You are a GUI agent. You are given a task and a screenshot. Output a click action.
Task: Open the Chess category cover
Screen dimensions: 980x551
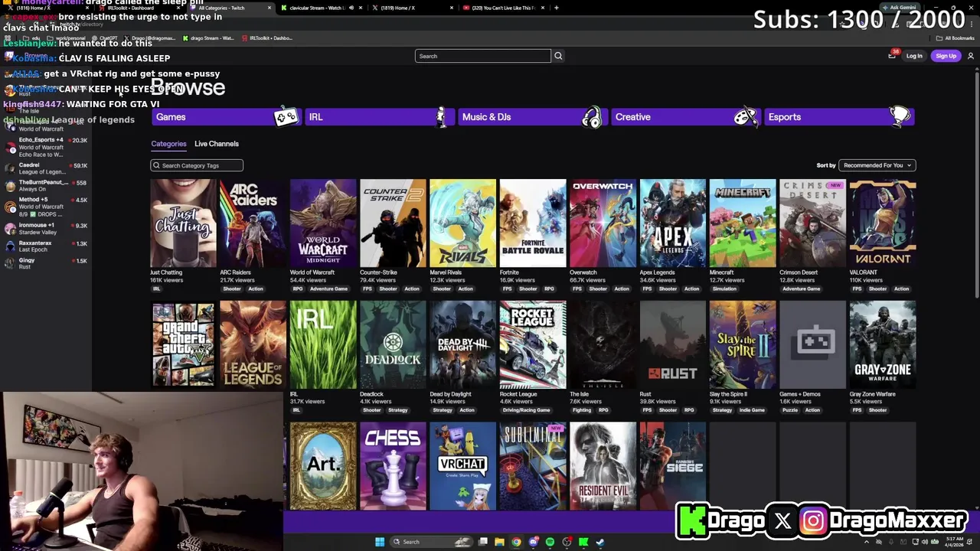tap(393, 466)
